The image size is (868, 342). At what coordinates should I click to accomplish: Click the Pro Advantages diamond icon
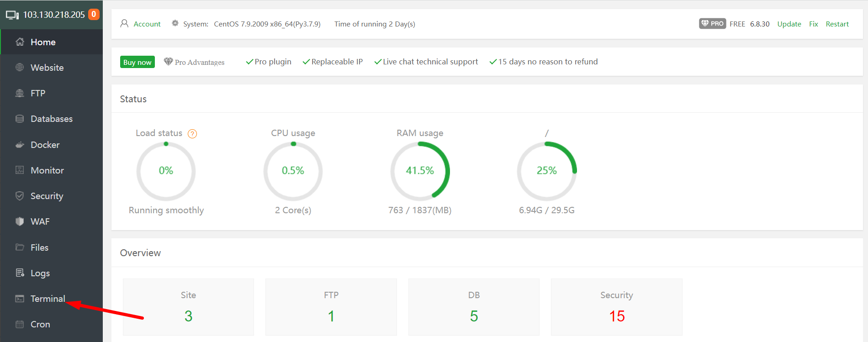click(x=168, y=62)
